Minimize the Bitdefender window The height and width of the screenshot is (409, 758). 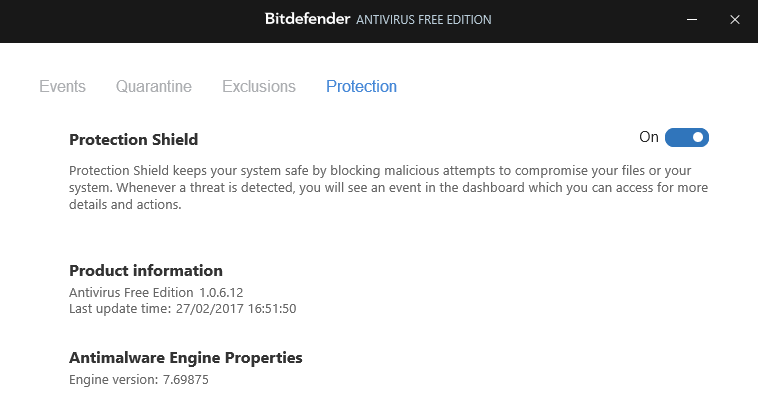point(690,19)
